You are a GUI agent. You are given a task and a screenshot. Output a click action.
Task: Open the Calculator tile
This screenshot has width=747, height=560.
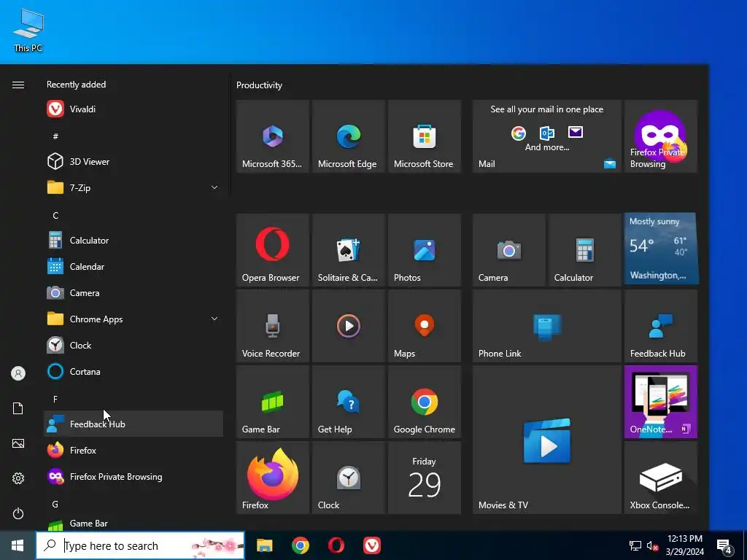click(584, 250)
